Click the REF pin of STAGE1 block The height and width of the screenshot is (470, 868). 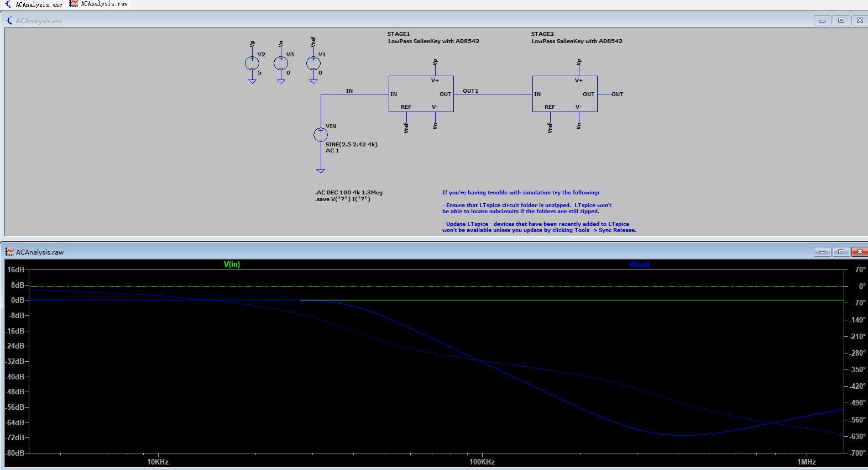(406, 107)
